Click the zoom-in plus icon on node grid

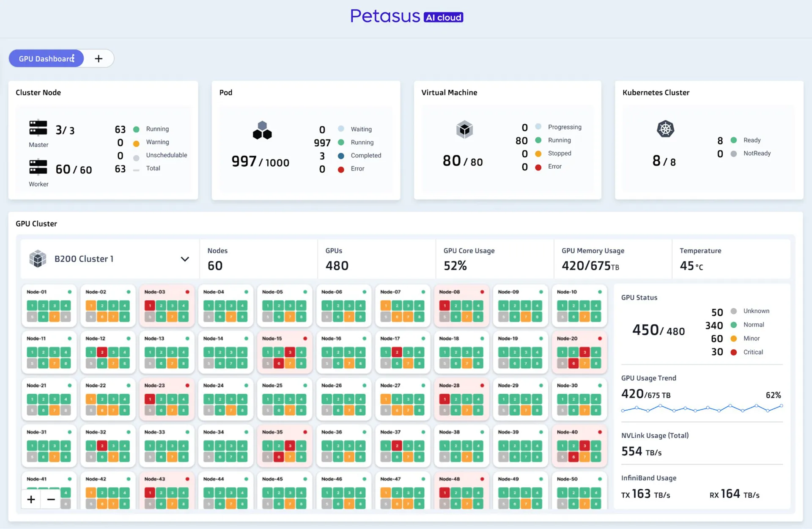point(30,499)
